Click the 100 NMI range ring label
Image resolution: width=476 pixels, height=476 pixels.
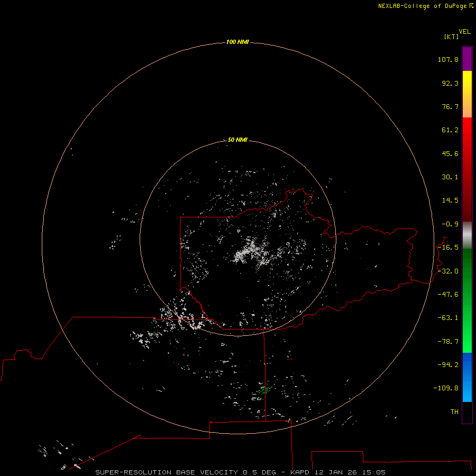tap(237, 42)
